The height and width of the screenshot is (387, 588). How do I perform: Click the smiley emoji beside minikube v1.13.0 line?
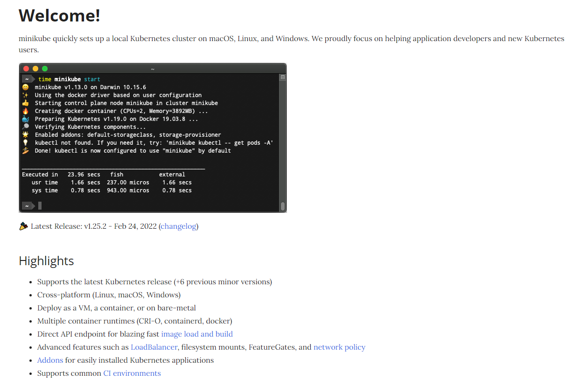[25, 87]
